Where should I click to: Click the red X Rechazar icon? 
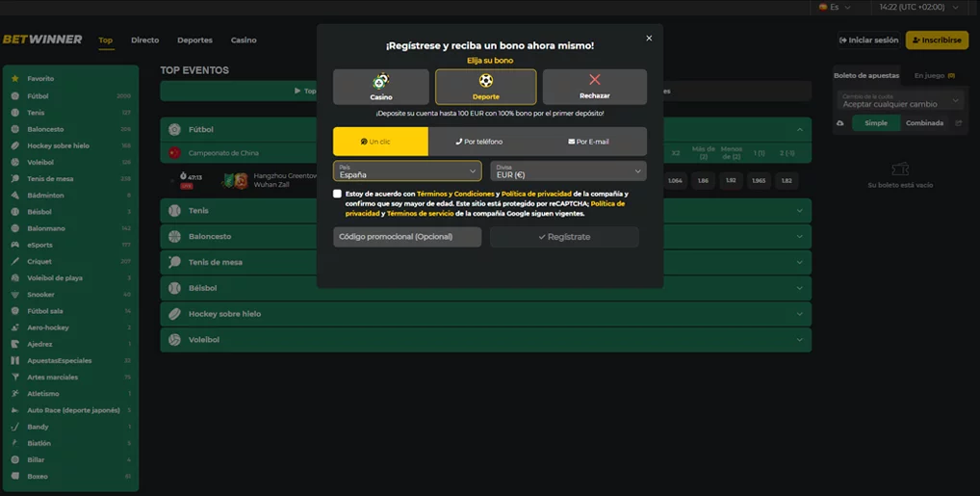pyautogui.click(x=594, y=79)
